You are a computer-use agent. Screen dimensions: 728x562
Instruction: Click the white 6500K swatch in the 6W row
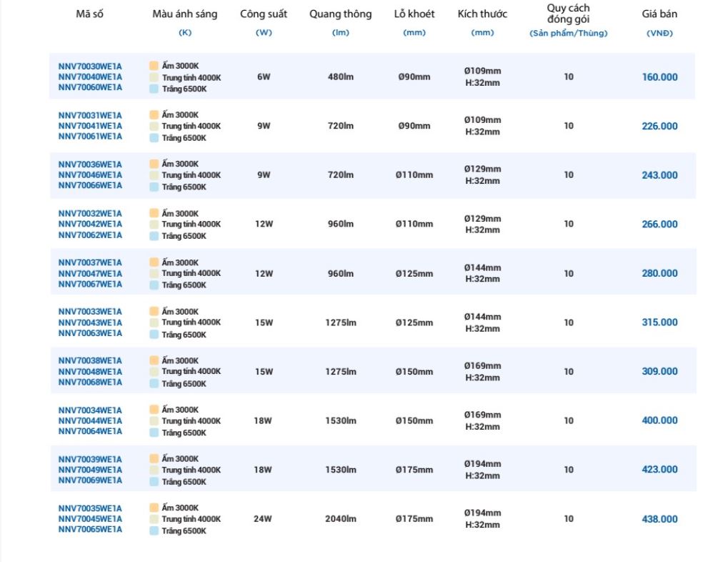click(x=154, y=89)
